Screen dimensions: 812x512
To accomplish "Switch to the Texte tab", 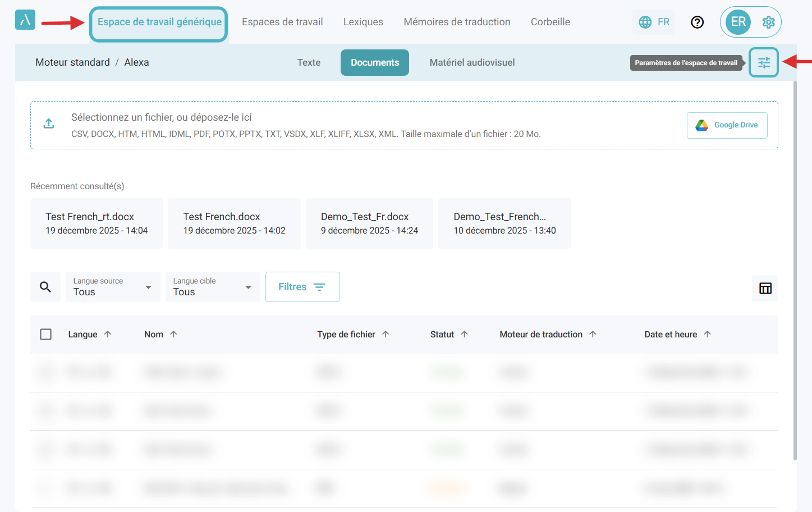I will [x=309, y=62].
